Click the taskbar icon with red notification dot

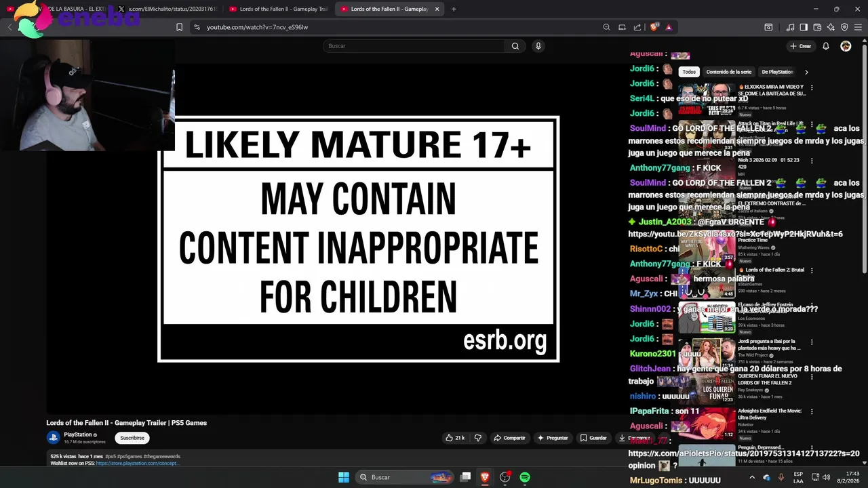pos(505,477)
